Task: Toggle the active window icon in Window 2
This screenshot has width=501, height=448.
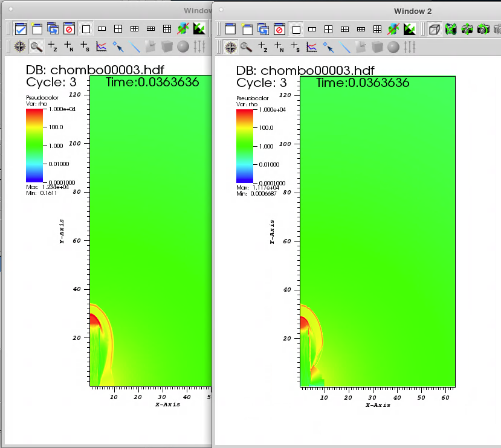Action: (x=230, y=30)
